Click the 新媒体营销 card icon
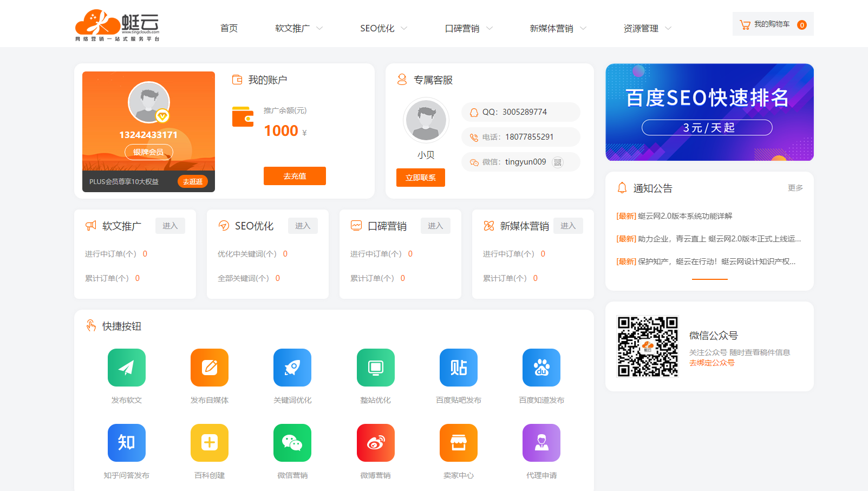The width and height of the screenshot is (868, 491). 489,226
